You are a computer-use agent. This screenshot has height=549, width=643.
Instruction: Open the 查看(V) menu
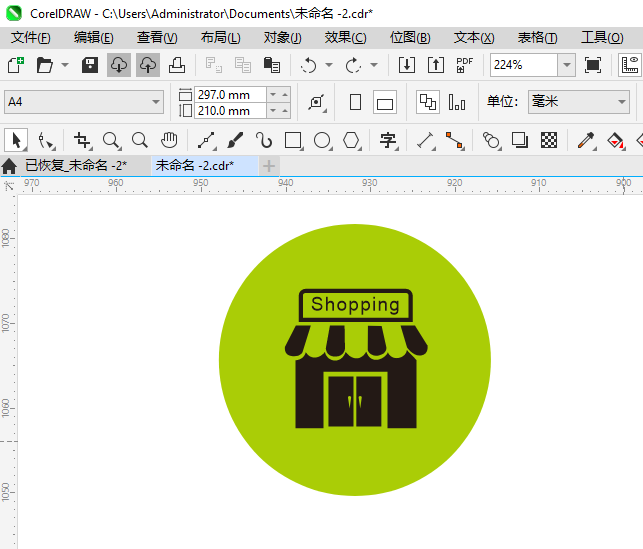coord(157,38)
